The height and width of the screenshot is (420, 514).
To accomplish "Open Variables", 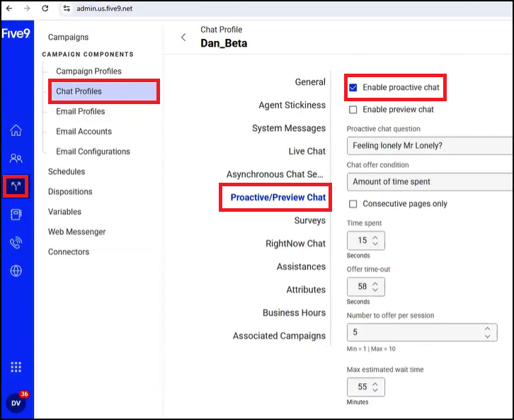I will tap(64, 212).
